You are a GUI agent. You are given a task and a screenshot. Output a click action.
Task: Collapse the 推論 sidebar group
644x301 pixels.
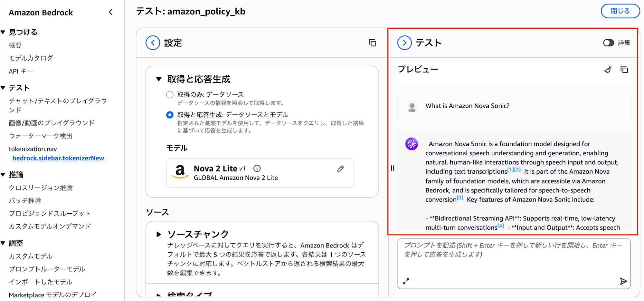tap(3, 175)
